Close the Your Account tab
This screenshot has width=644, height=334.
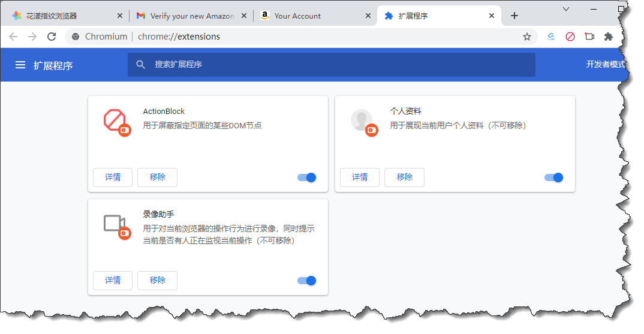pyautogui.click(x=368, y=16)
